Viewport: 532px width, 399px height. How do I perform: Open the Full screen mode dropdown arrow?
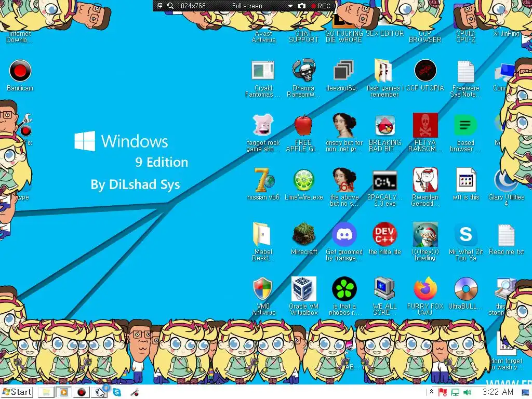[290, 6]
